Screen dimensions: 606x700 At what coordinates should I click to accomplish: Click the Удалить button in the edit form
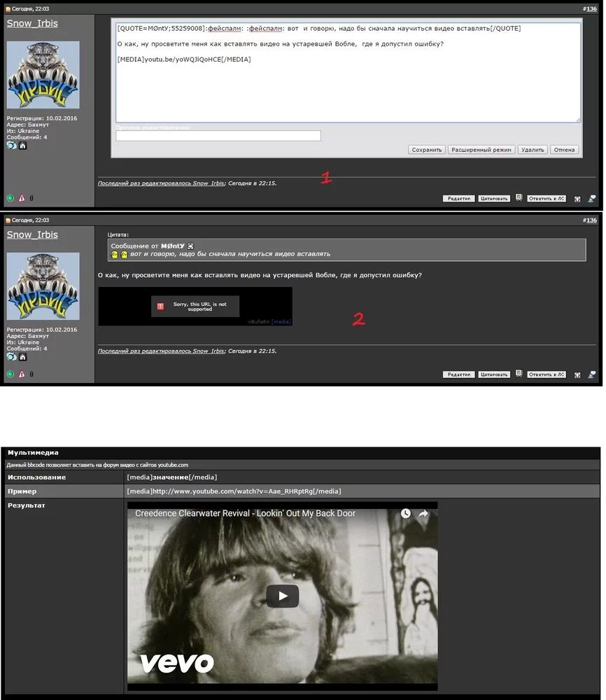click(533, 150)
